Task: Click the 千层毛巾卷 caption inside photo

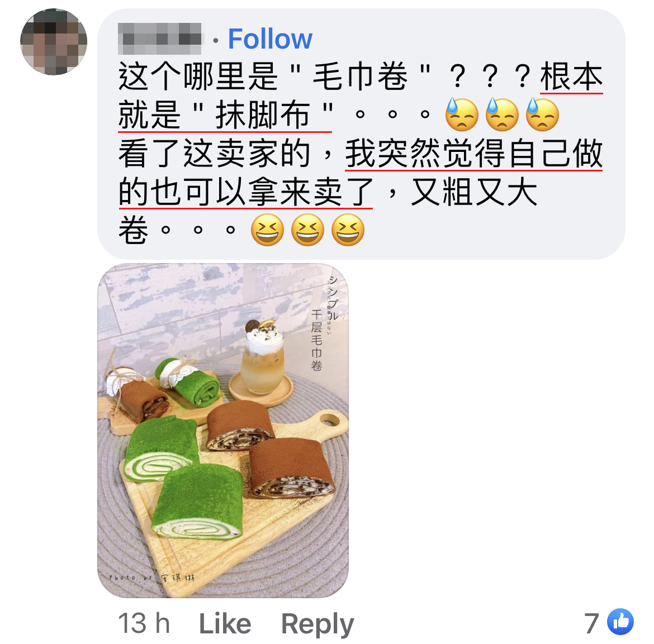Action: coord(316,340)
